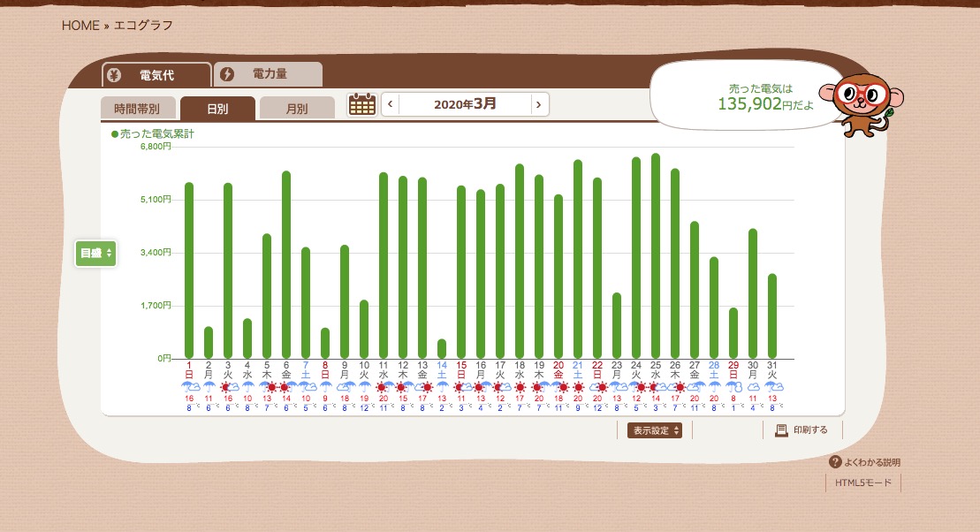Click the 3,400円 axis label

tap(156, 253)
